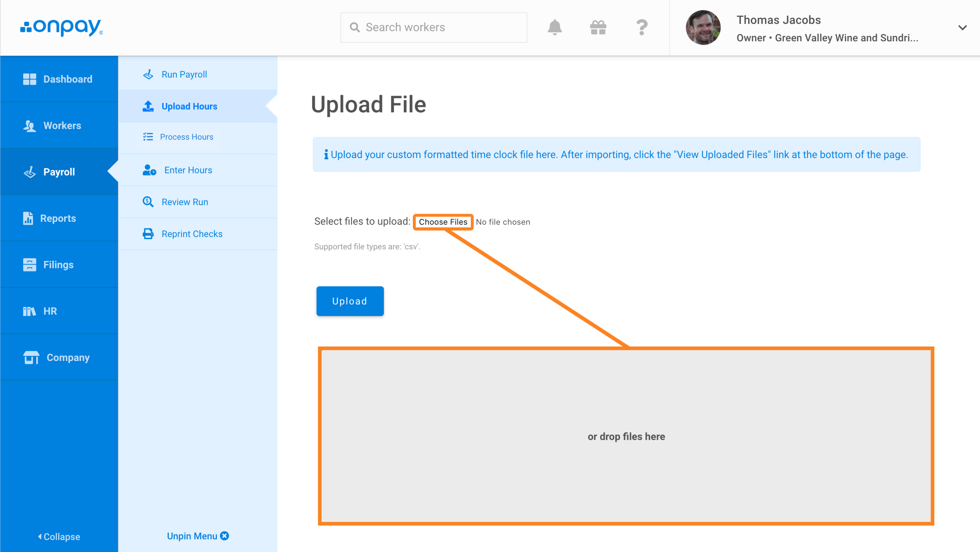Screen dimensions: 980x552
Task: Open the Filings section
Action: [59, 265]
